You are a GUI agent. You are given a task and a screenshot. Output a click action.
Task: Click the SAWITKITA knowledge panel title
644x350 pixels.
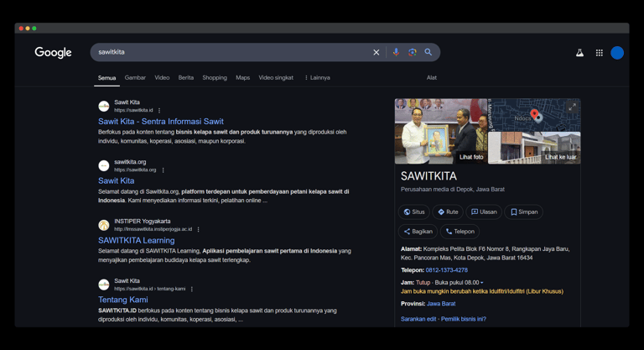[x=428, y=176]
